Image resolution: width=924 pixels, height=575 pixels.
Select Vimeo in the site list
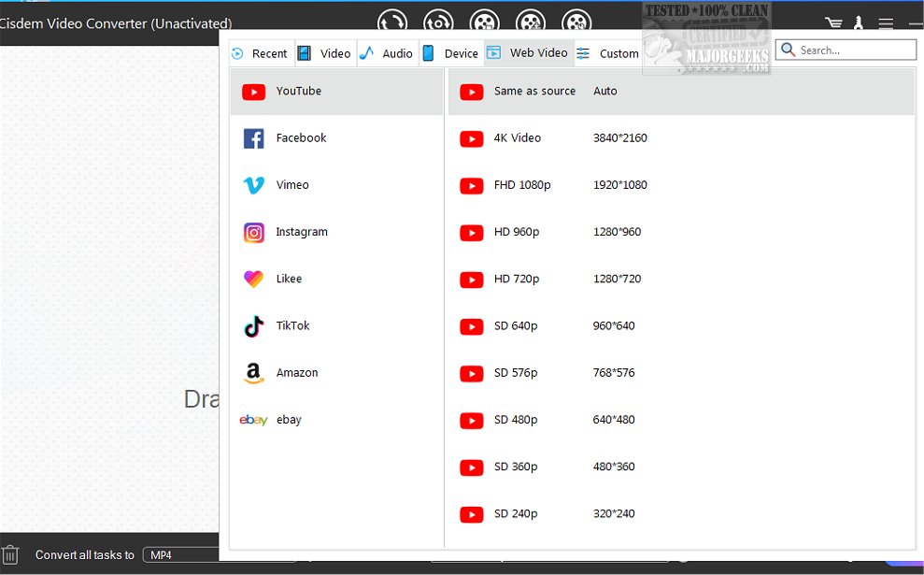point(336,185)
